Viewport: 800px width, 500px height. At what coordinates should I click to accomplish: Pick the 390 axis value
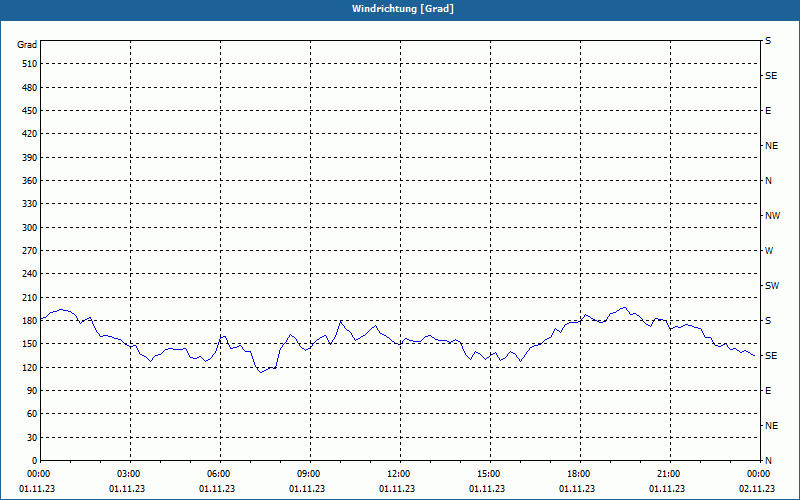30,158
